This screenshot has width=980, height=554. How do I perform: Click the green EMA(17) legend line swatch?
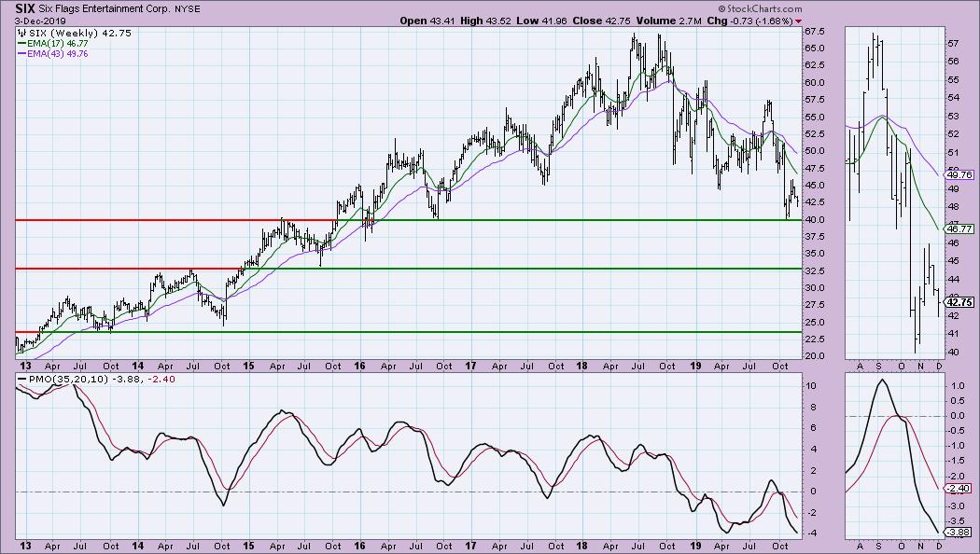(x=21, y=44)
